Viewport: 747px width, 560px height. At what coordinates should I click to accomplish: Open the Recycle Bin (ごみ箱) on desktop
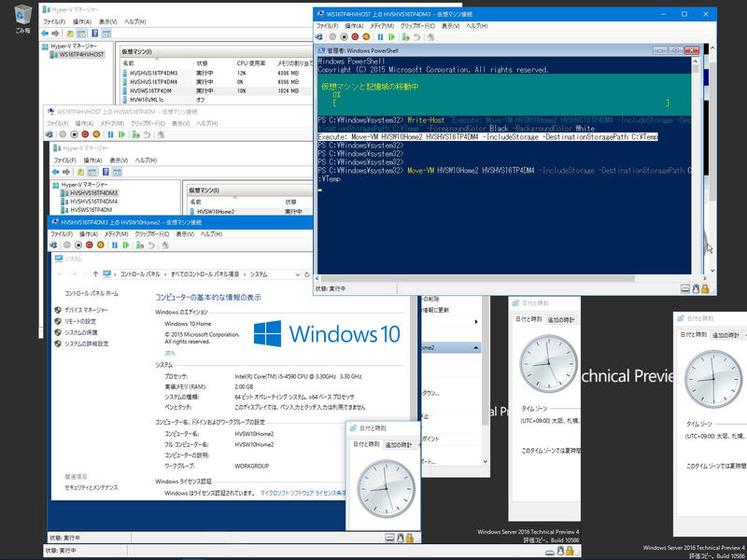[21, 19]
